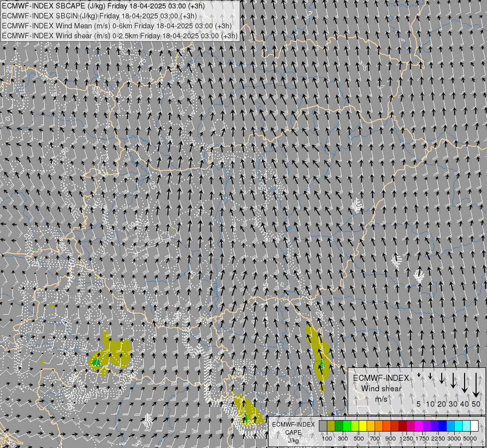Click the 3000 value under CAPE scale
The width and height of the screenshot is (487, 448).
pos(454,439)
